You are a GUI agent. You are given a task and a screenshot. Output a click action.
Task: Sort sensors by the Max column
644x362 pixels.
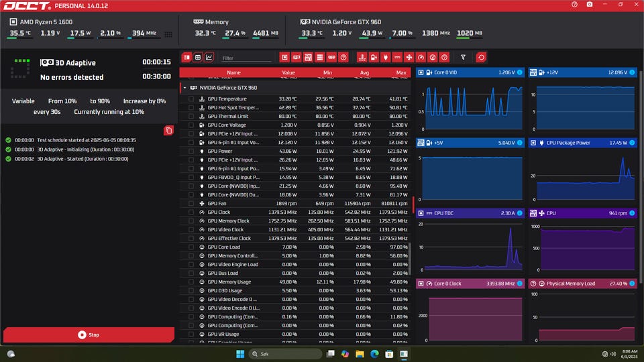point(401,72)
